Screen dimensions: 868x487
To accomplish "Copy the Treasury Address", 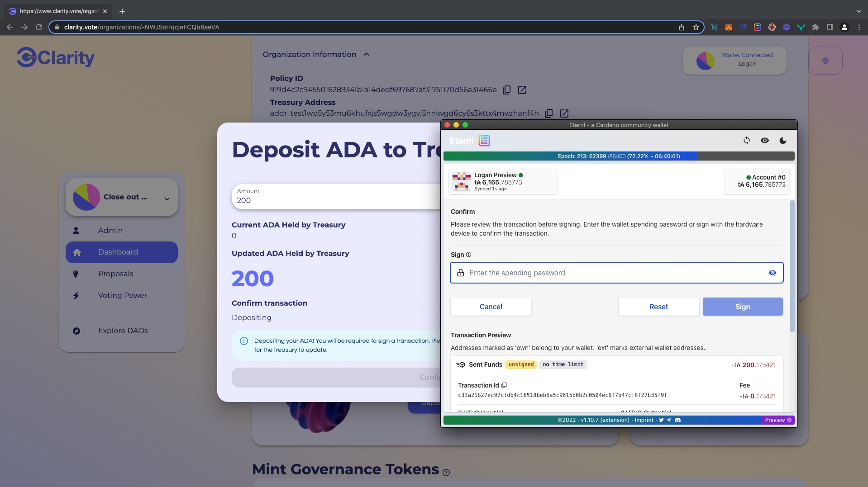I will pos(548,113).
